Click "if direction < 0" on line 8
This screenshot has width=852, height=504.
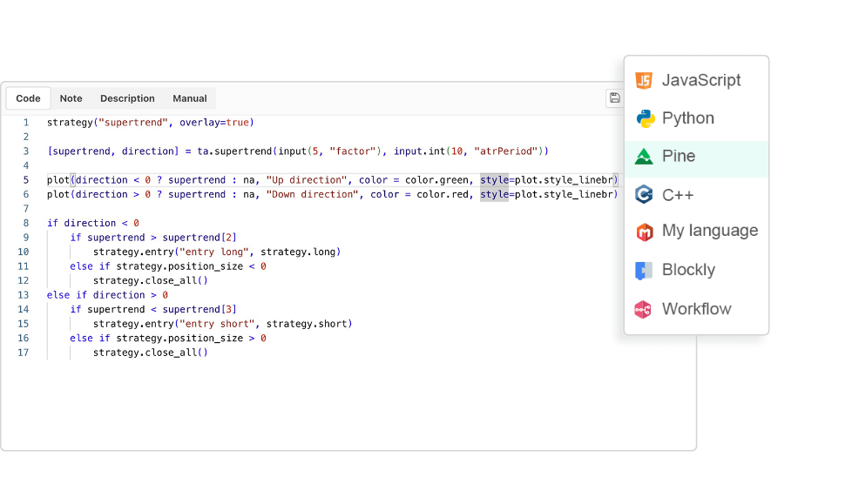pyautogui.click(x=93, y=223)
